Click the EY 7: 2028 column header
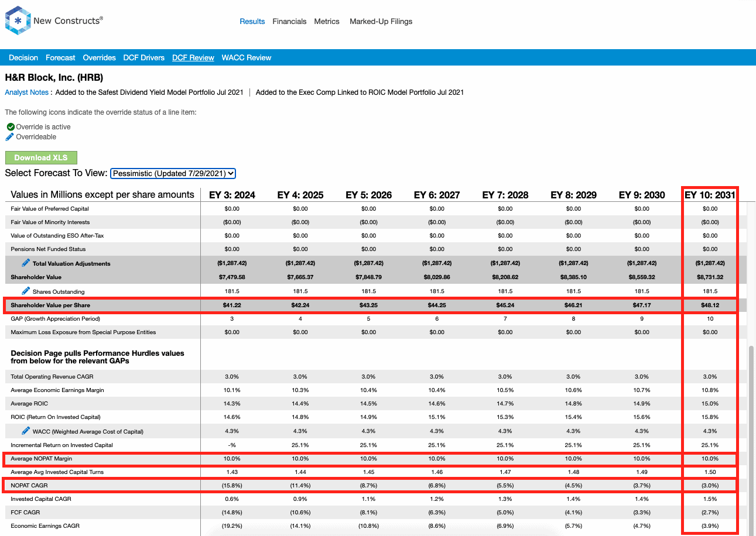756x536 pixels. [x=505, y=195]
